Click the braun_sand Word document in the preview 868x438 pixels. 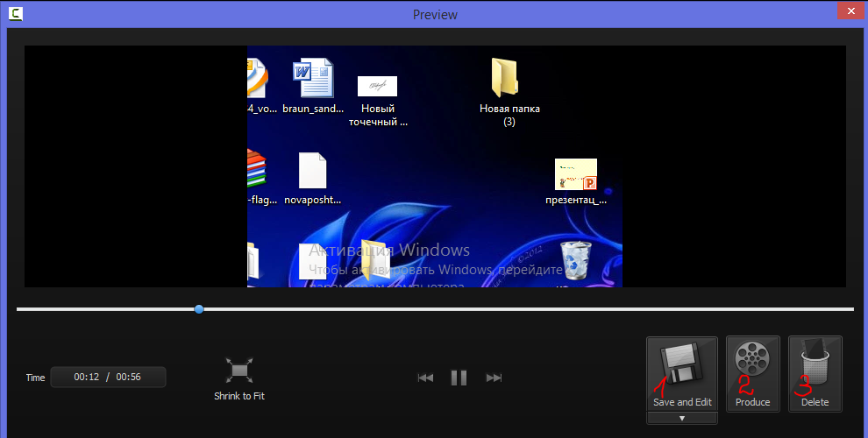point(313,86)
